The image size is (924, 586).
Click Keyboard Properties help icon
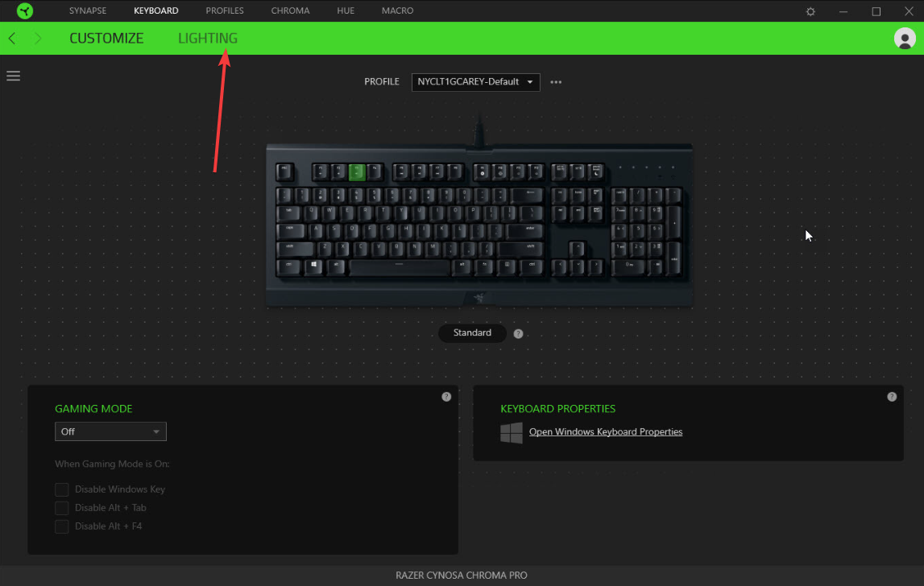click(892, 396)
